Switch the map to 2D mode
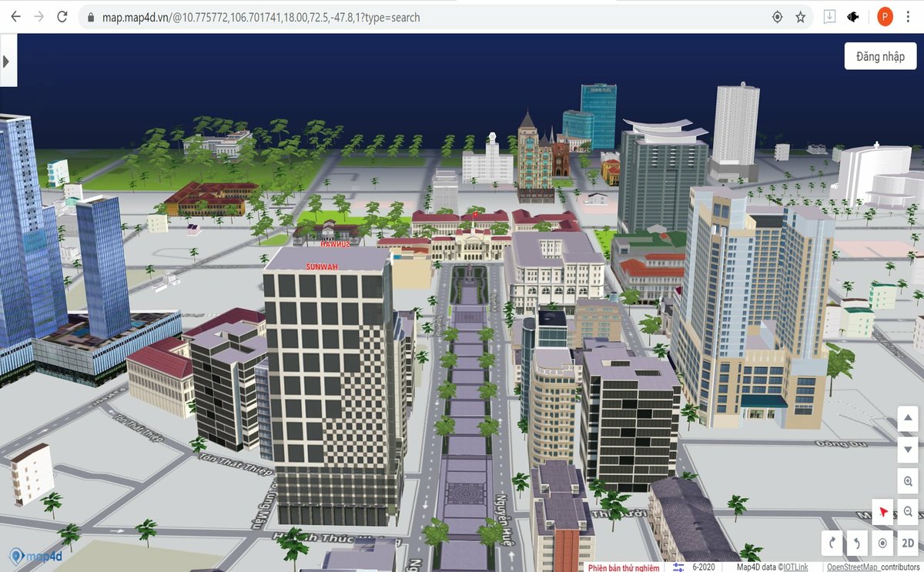924x572 pixels. pyautogui.click(x=909, y=543)
